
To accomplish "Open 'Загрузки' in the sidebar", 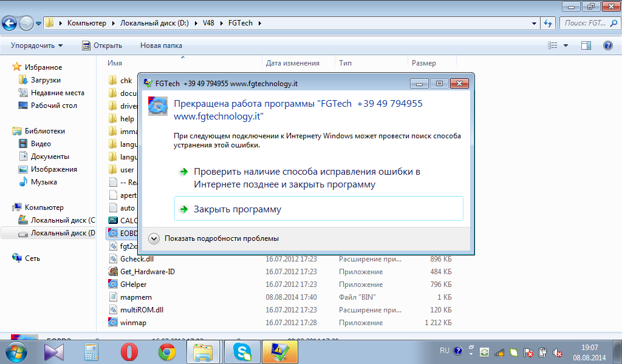I will (x=46, y=80).
